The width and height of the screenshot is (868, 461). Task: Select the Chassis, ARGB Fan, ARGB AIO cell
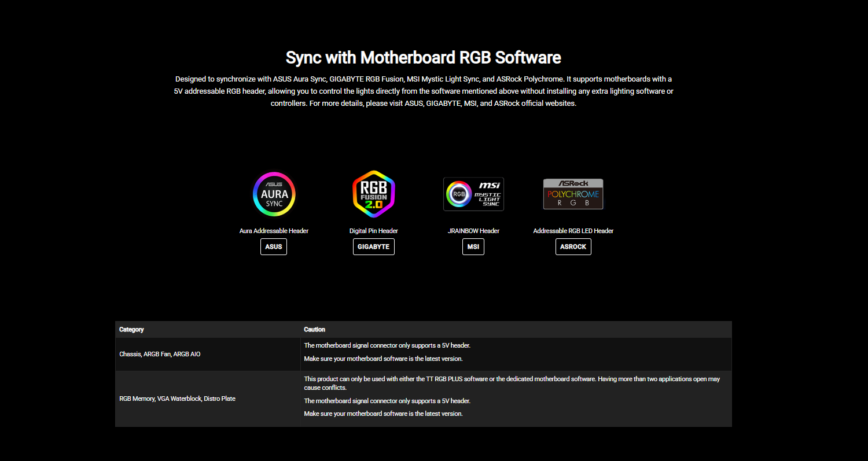tap(160, 354)
